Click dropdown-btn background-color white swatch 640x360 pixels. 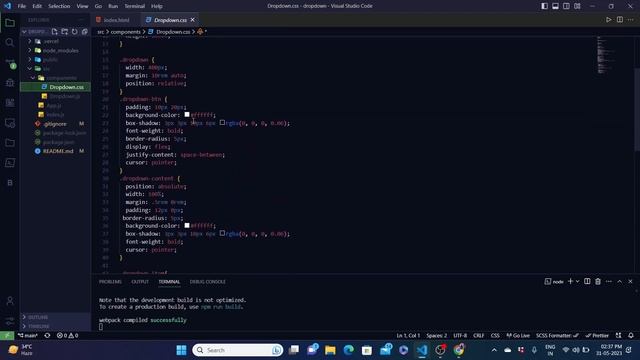(187, 115)
